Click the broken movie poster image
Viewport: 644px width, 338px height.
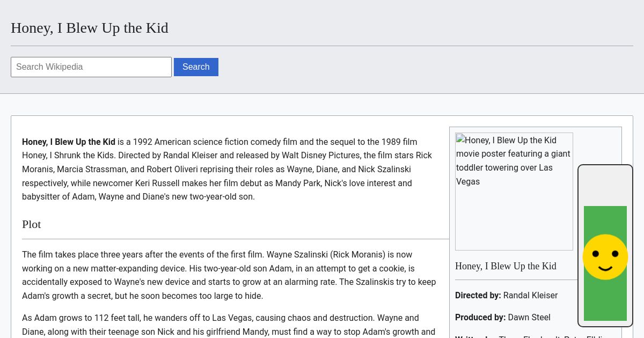(514, 192)
